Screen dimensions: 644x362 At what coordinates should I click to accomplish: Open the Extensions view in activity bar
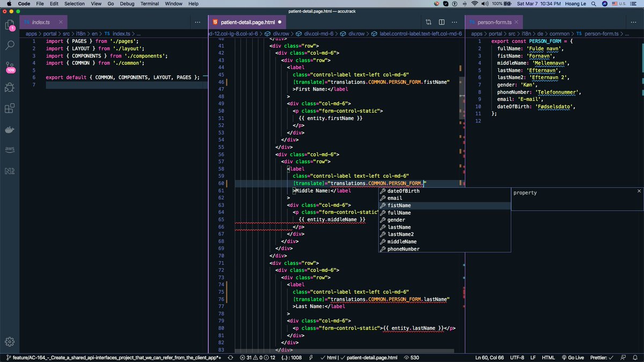click(10, 109)
